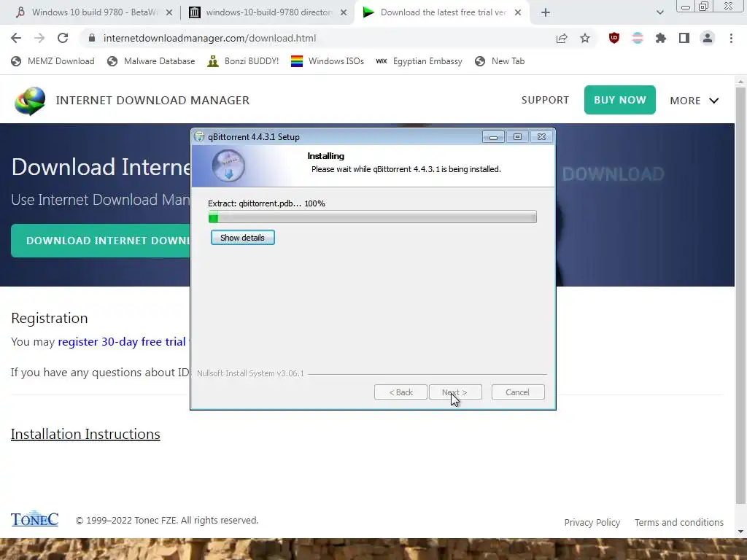Click the page vertical scrollbar
Viewport: 747px width, 560px height.
(741, 295)
